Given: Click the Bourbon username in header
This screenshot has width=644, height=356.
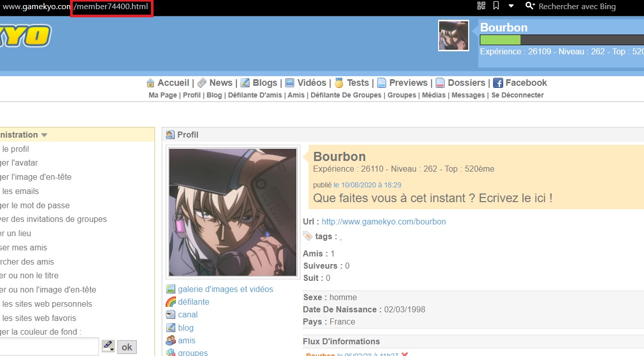Looking at the screenshot, I should (x=504, y=27).
